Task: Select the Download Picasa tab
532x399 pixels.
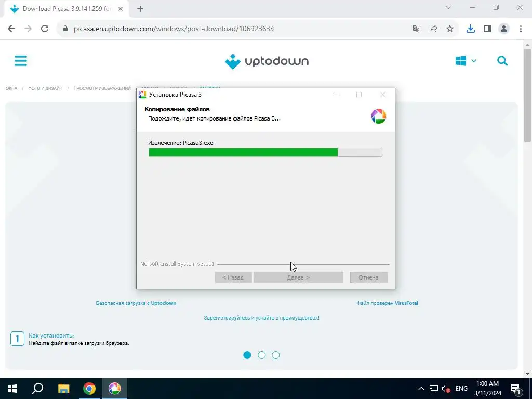Action: [66, 9]
